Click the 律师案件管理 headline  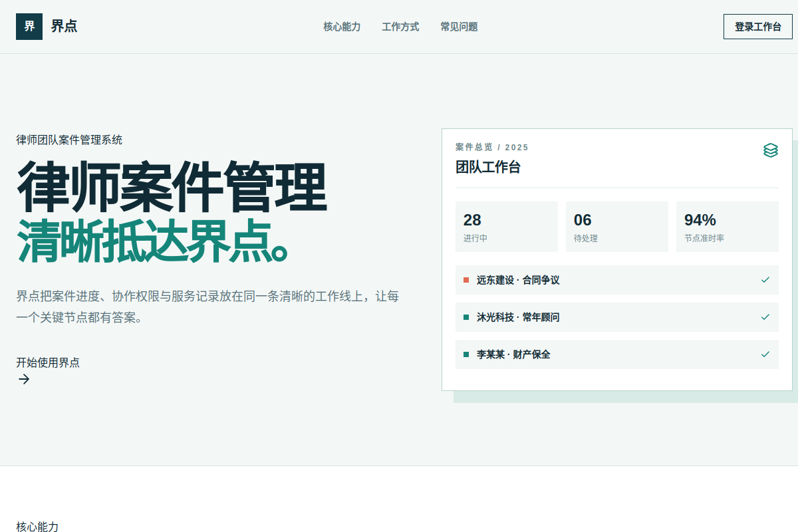tap(172, 188)
